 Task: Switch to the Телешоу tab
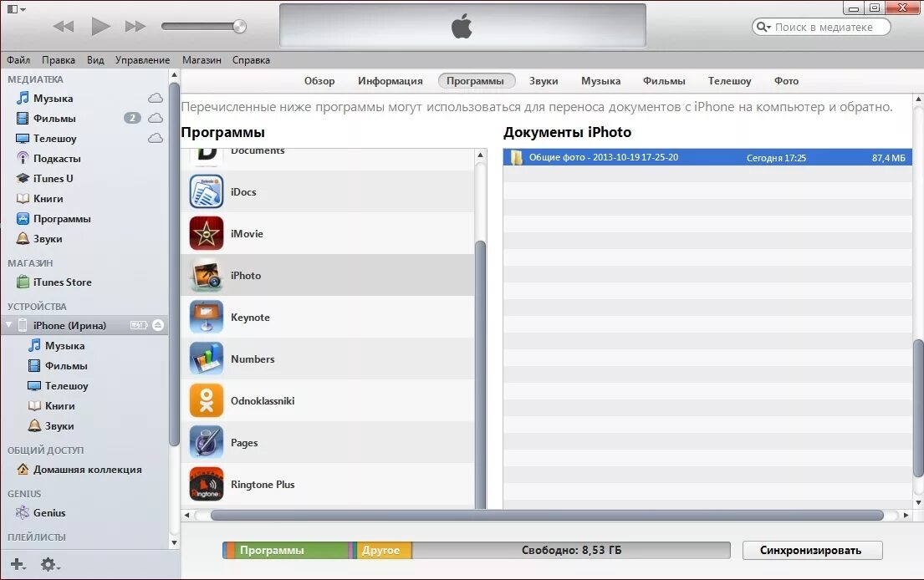729,81
